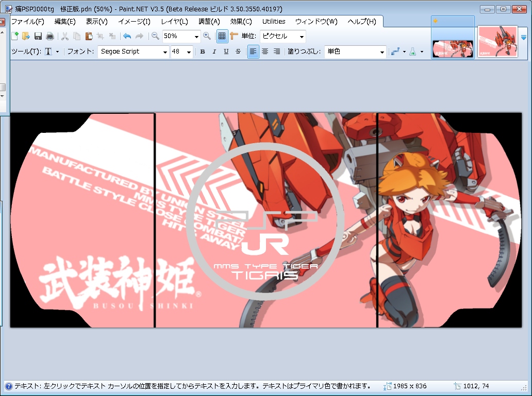
Task: Click the Open file icon
Action: point(26,36)
